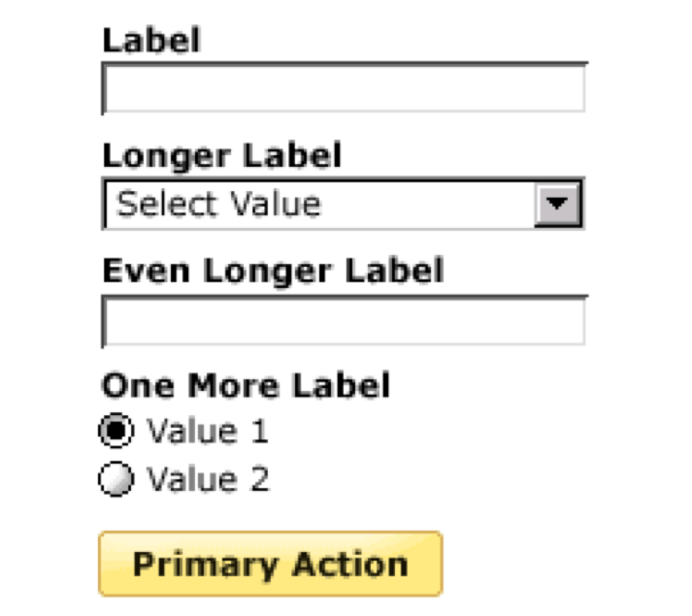Click the dropdown arrow button

tap(558, 205)
